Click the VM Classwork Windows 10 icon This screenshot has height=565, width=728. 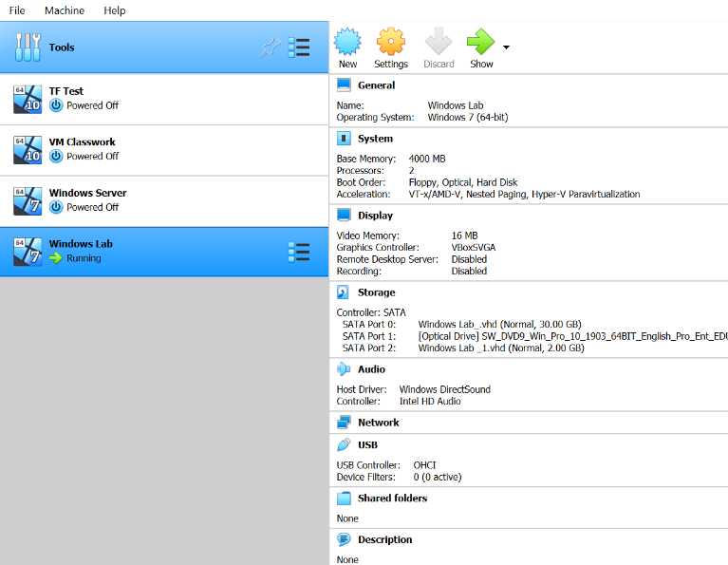coord(28,150)
